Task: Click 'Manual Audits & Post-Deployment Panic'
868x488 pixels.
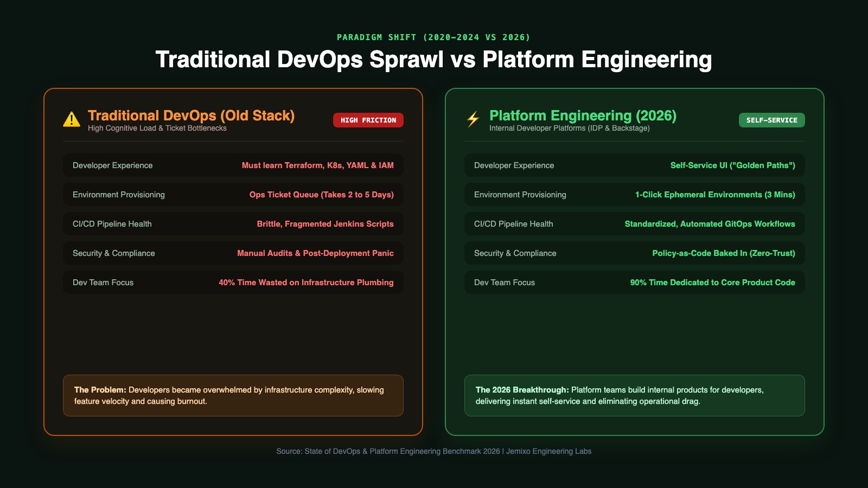Action: tap(316, 253)
